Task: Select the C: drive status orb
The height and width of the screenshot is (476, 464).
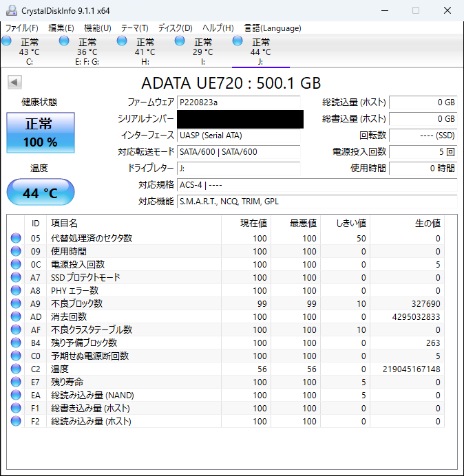Action: click(x=6, y=41)
